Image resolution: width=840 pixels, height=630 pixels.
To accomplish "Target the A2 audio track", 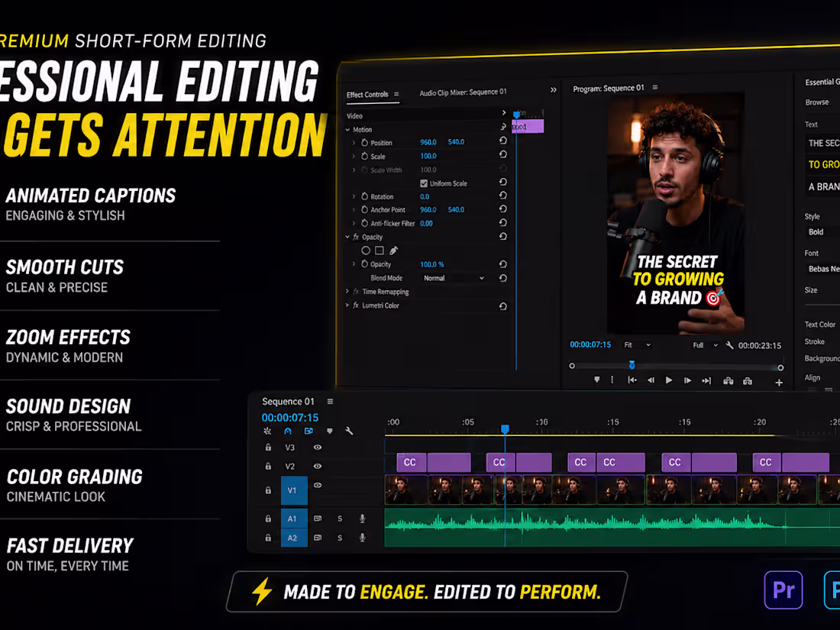I will (x=294, y=538).
